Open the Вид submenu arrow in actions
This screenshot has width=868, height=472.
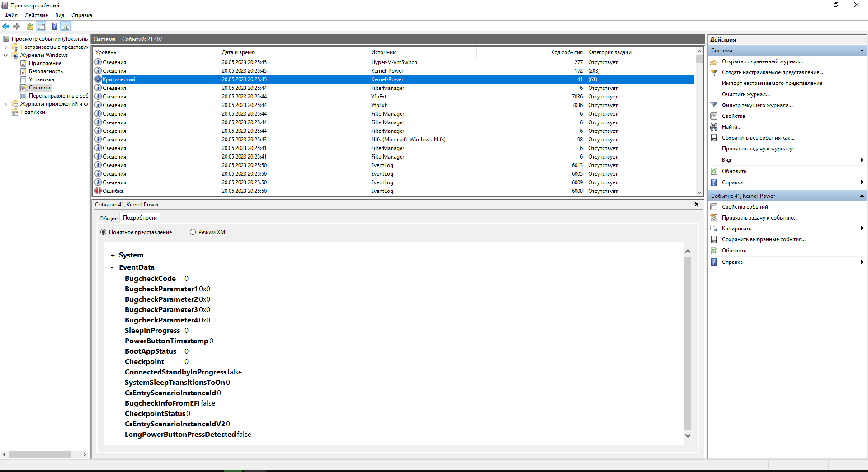click(862, 160)
